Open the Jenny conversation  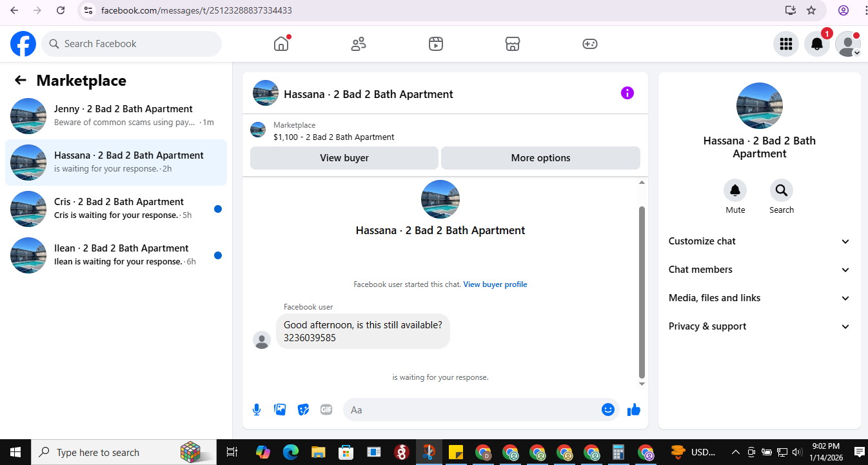(x=116, y=116)
